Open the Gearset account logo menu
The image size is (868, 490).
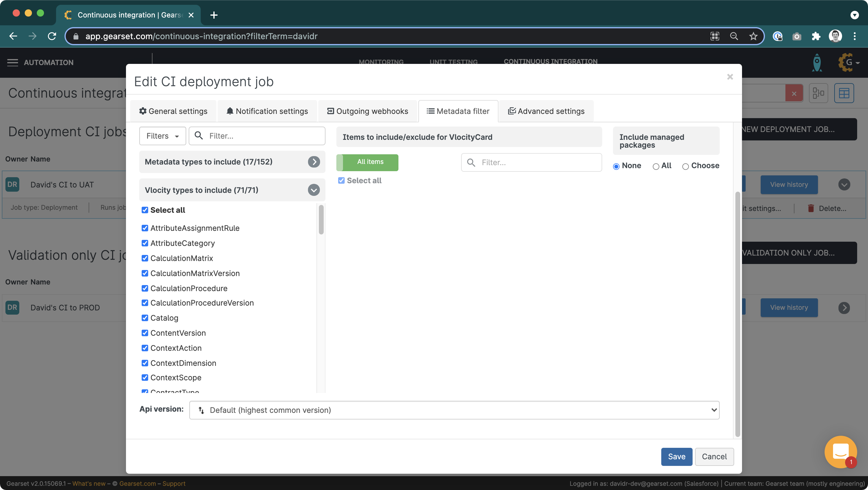click(x=848, y=62)
